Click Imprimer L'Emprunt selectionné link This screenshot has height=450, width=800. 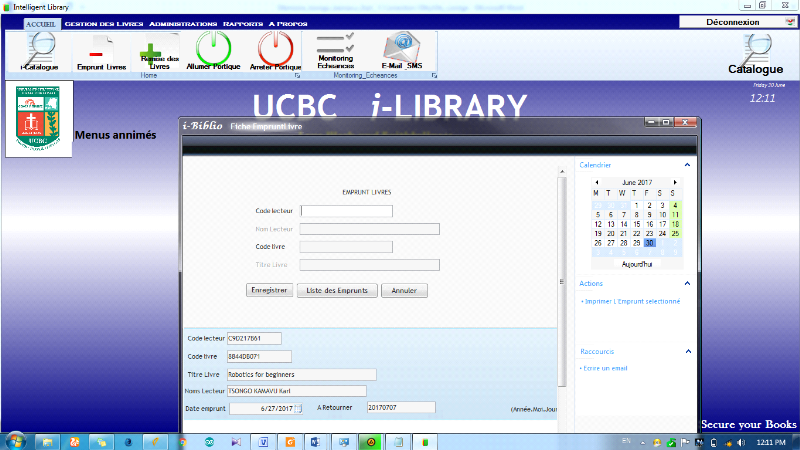pos(632,302)
